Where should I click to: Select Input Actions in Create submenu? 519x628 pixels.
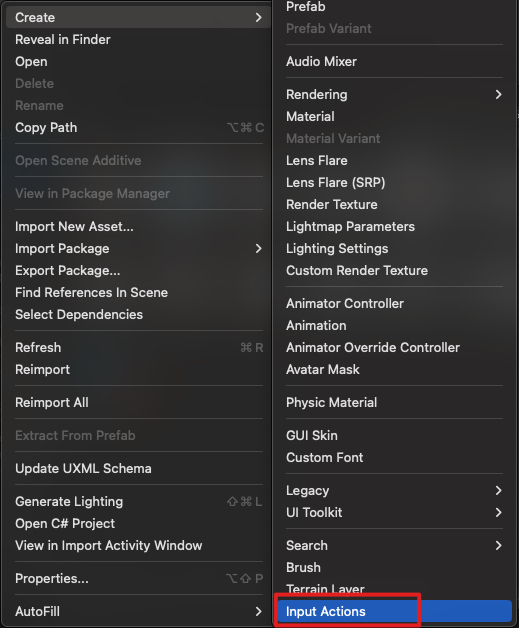click(x=394, y=611)
